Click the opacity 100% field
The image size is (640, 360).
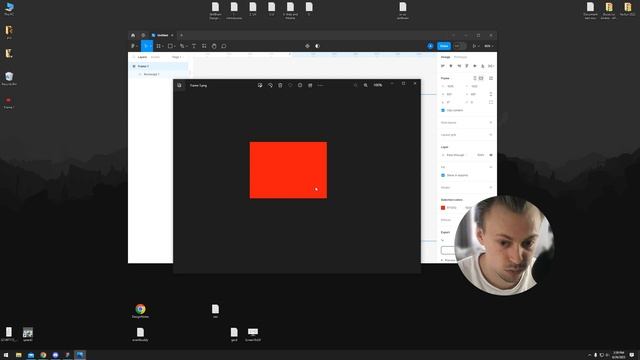[481, 155]
